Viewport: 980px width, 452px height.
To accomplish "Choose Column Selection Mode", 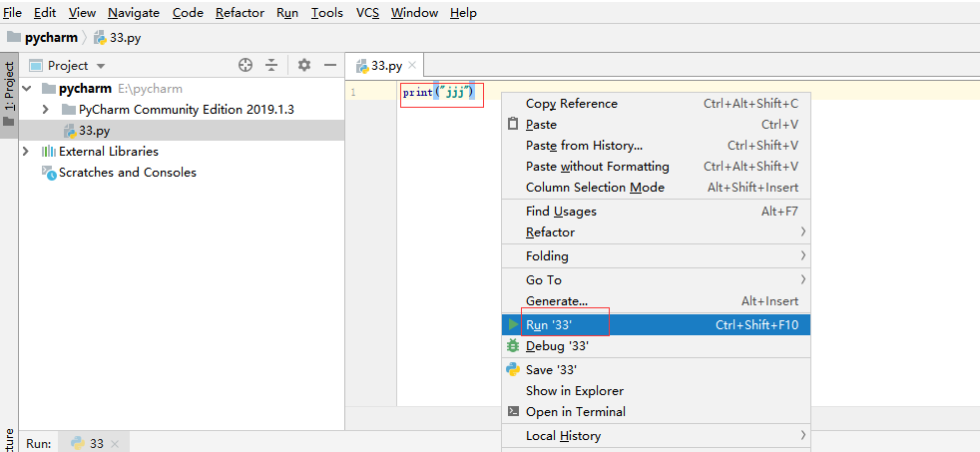I will [x=657, y=188].
